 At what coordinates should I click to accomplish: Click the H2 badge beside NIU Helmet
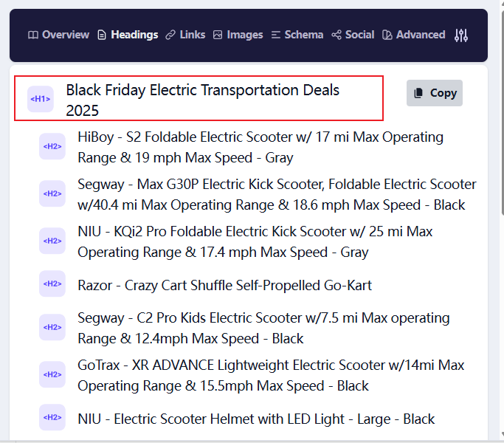coord(52,418)
